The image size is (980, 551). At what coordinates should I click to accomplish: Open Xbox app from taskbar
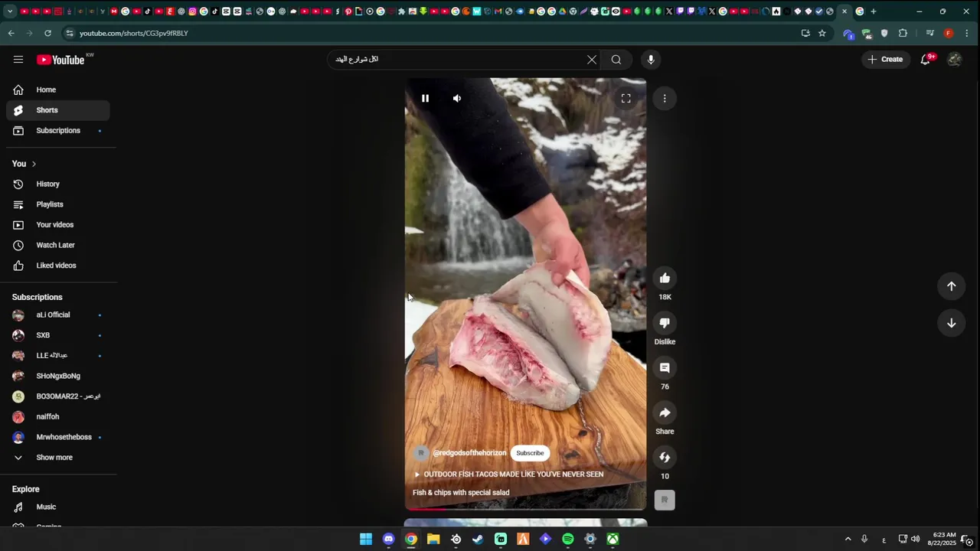(613, 539)
